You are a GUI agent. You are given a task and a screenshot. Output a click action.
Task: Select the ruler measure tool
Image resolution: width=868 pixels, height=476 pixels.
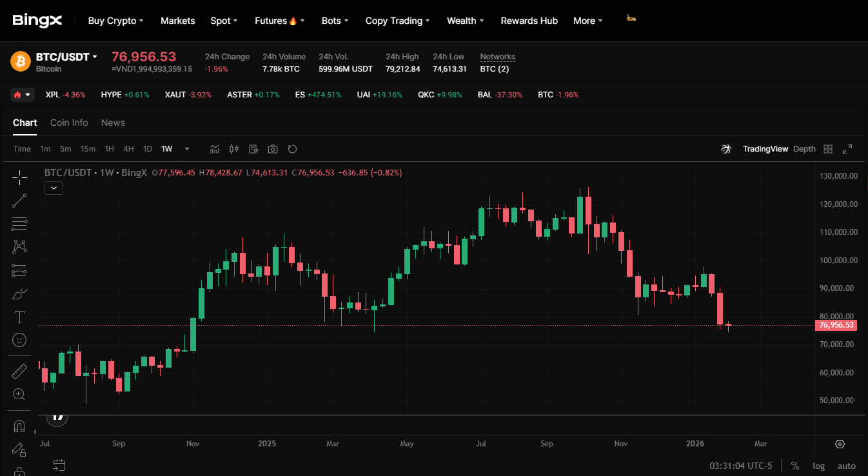click(19, 372)
